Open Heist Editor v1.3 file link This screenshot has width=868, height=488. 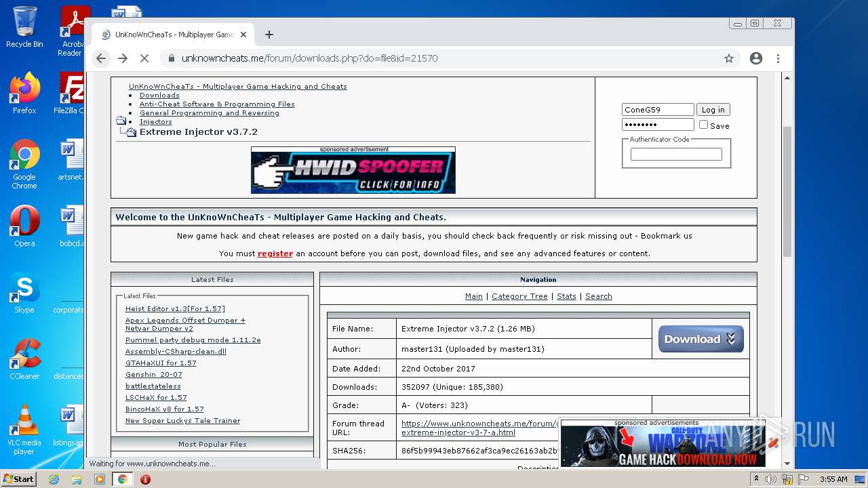175,308
